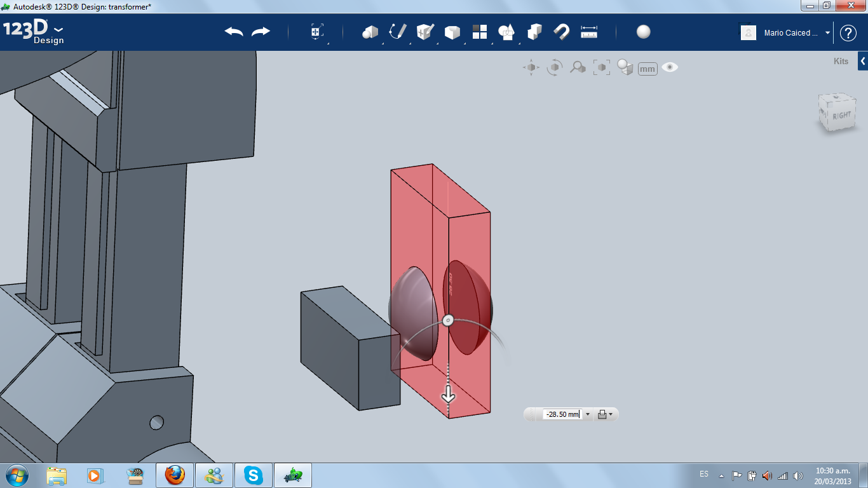The width and height of the screenshot is (868, 488).
Task: Activate the Snap magnet tool
Action: [x=562, y=32]
